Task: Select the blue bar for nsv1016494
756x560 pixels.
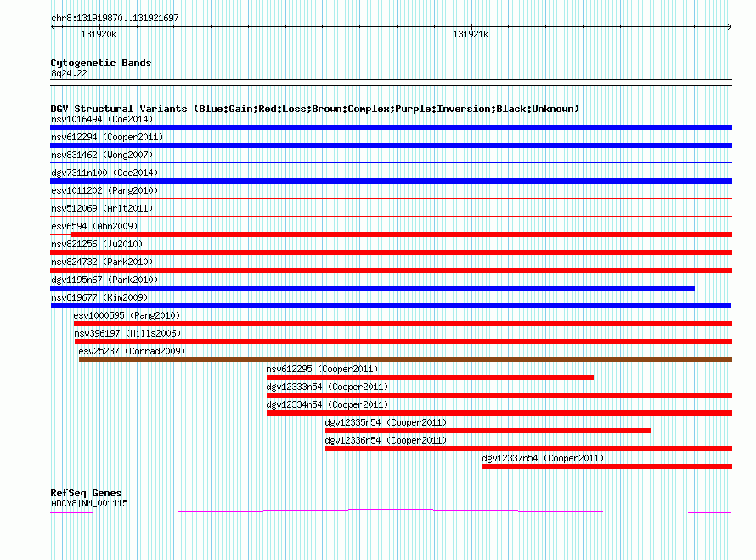Action: 391,127
